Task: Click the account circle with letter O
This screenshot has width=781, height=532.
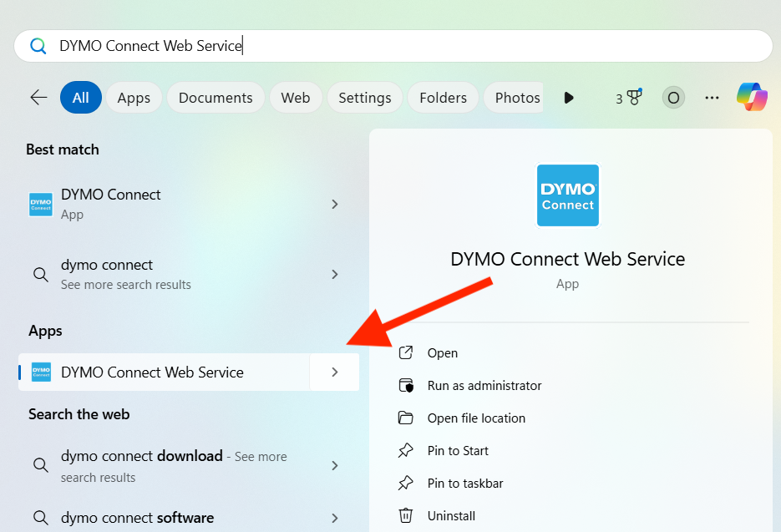Action: [x=673, y=98]
